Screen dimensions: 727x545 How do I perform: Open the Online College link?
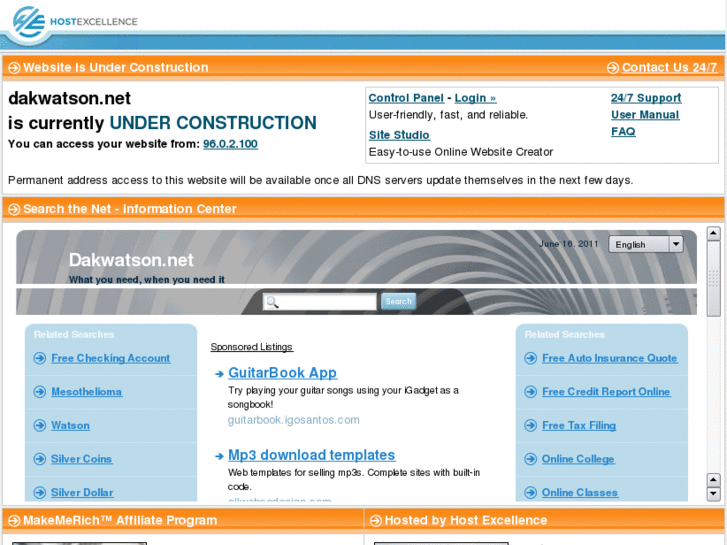(578, 459)
